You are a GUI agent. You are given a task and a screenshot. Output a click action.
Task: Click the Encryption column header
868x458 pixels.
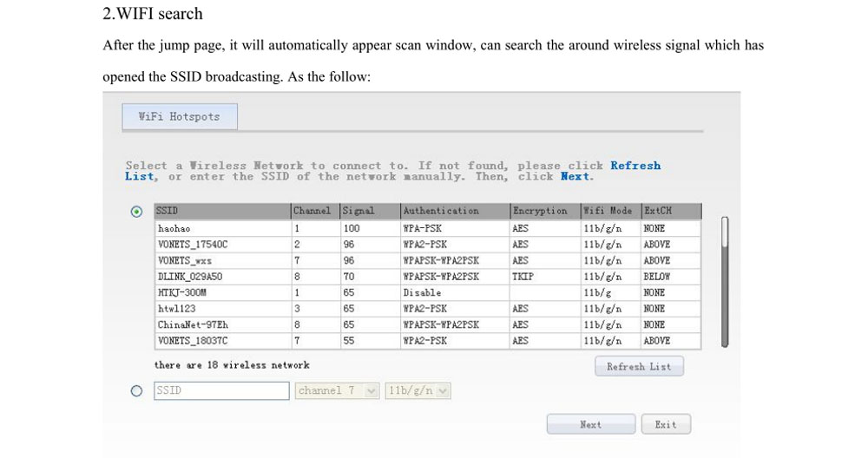pyautogui.click(x=545, y=211)
